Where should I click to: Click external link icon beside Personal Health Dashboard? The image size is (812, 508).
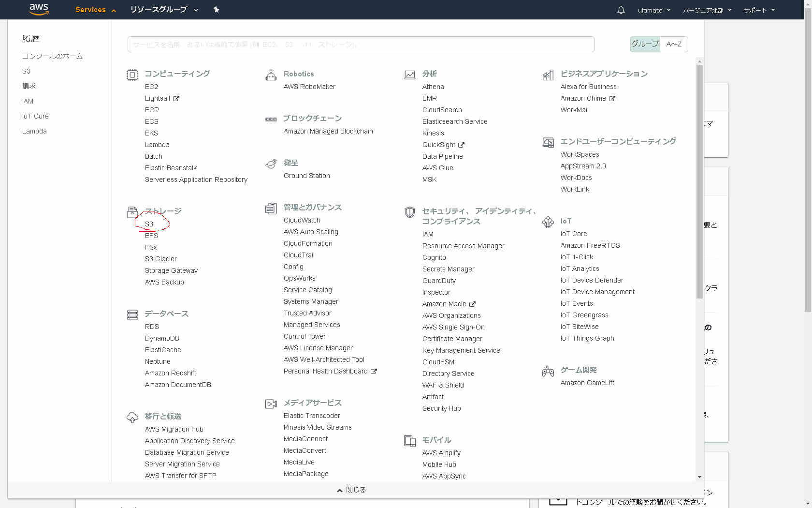tap(374, 372)
